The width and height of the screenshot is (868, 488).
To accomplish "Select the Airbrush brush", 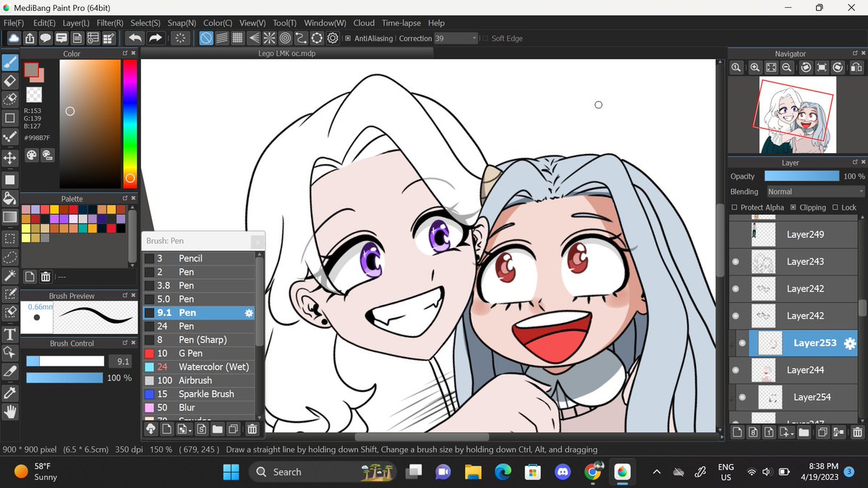I will coord(199,380).
